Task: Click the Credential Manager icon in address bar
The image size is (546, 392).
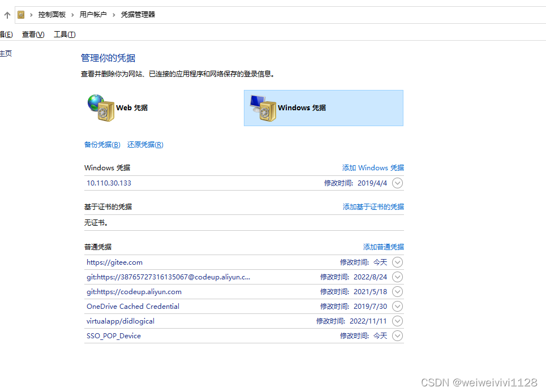Action: click(x=20, y=14)
